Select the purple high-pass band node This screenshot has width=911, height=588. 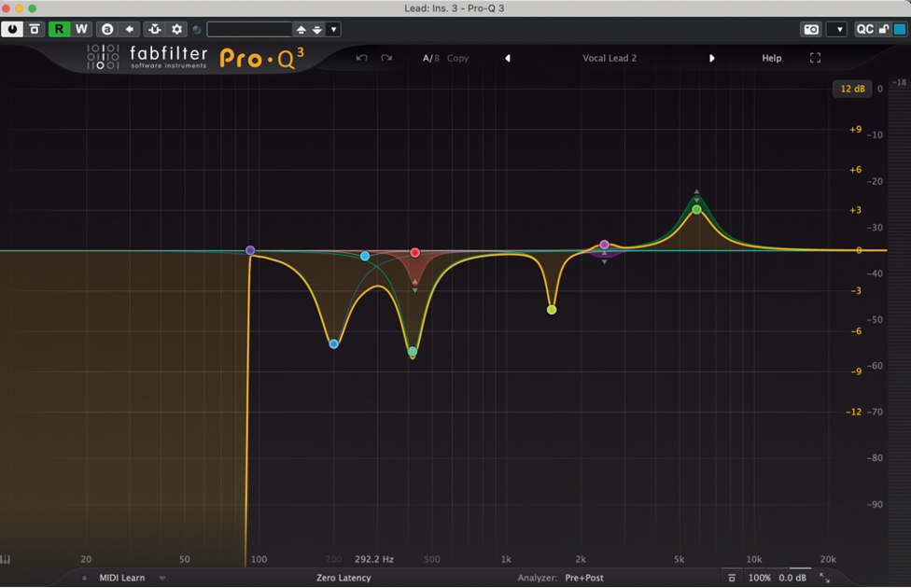(x=250, y=250)
